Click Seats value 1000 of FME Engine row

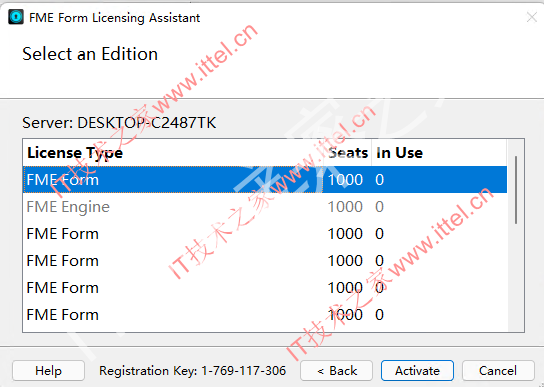click(345, 207)
